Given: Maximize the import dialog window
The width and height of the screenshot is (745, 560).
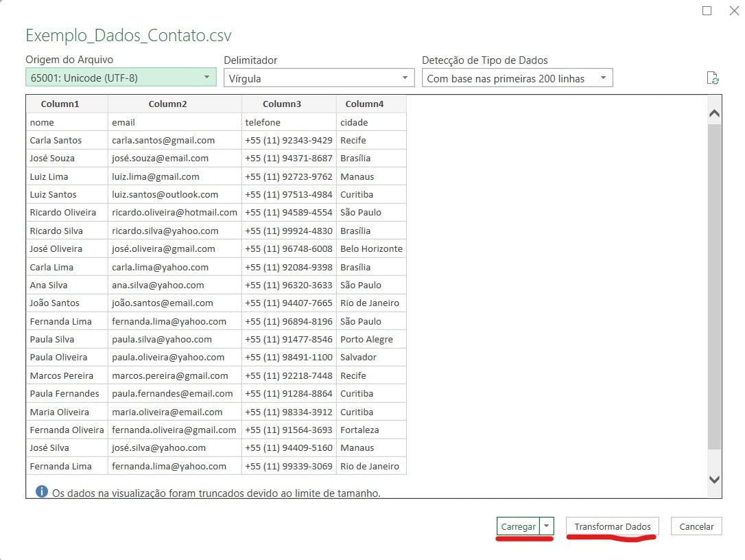Looking at the screenshot, I should 707,10.
